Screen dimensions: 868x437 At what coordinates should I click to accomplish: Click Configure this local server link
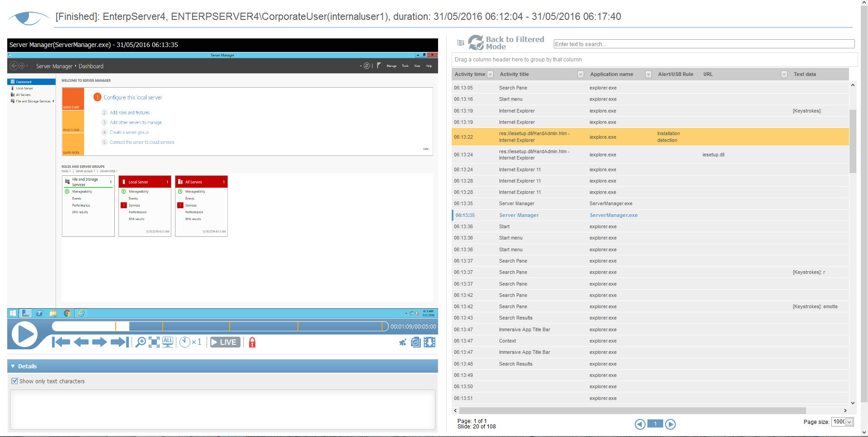coord(132,97)
